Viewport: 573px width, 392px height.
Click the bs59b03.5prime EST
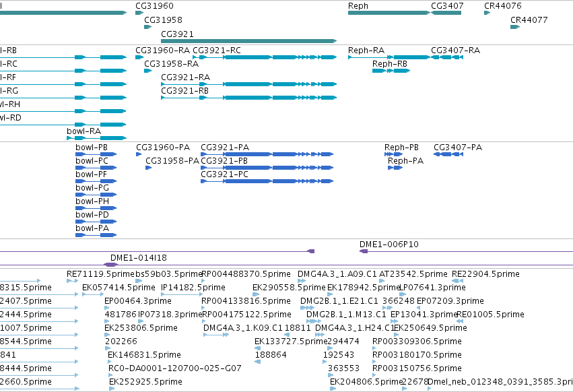click(x=139, y=281)
